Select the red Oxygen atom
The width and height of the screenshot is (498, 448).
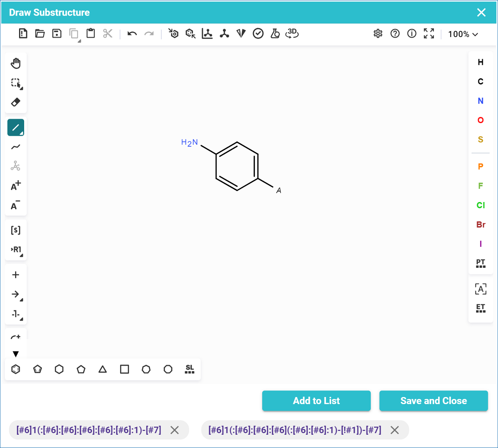click(480, 120)
